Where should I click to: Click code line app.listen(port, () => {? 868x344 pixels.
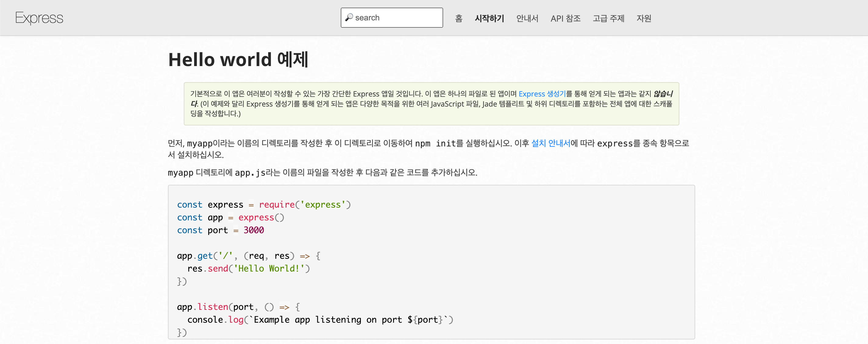tap(239, 307)
